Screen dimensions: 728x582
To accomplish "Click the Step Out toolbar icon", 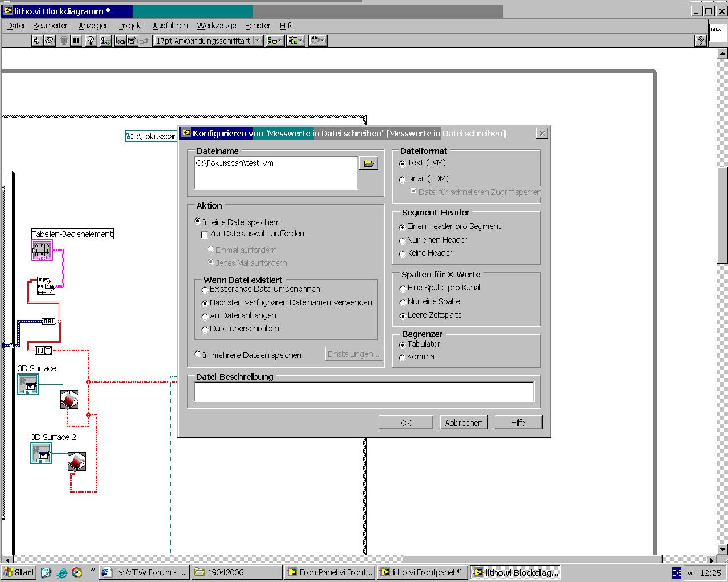I will [144, 41].
